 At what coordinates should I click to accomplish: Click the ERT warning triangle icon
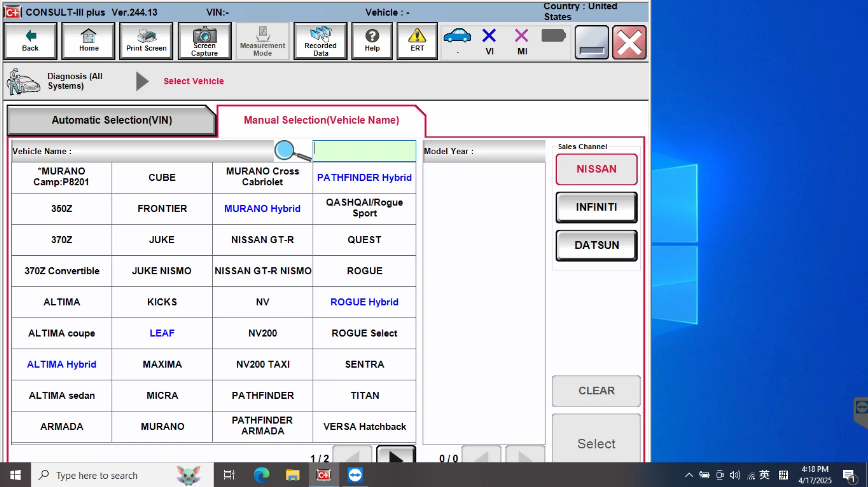pyautogui.click(x=417, y=41)
